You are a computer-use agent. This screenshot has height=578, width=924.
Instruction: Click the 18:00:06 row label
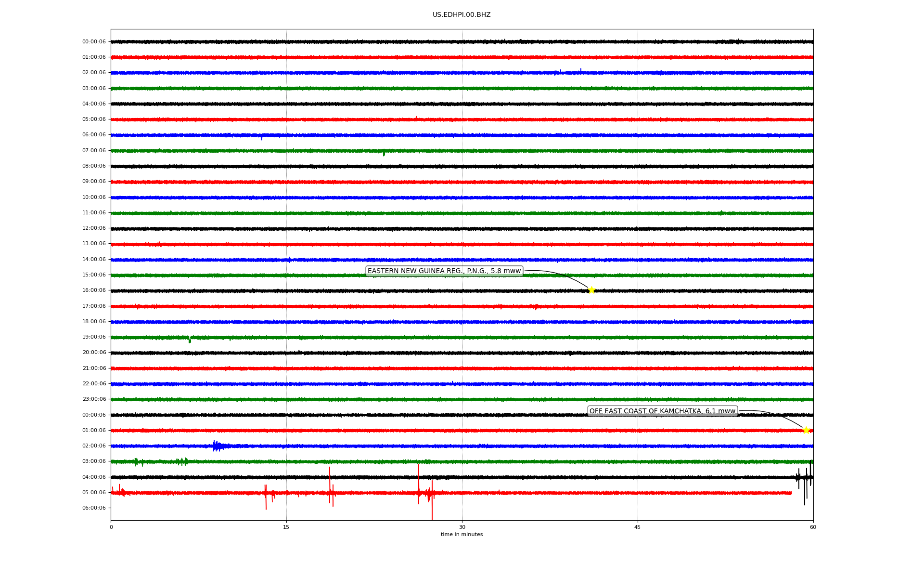(94, 322)
